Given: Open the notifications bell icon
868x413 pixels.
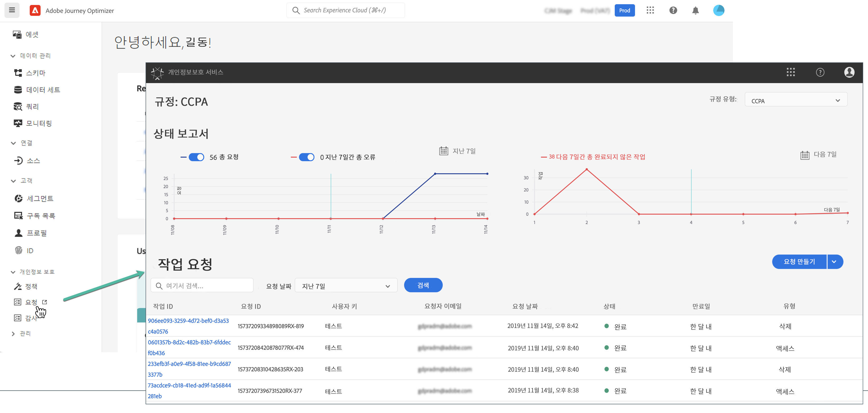Looking at the screenshot, I should tap(695, 11).
